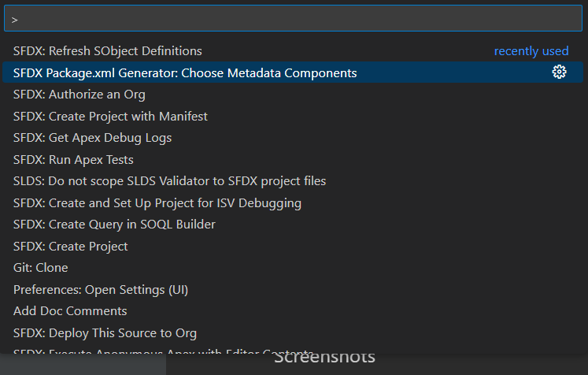Choose SFDX: Authorize an Org
This screenshot has height=375, width=588.
point(293,95)
